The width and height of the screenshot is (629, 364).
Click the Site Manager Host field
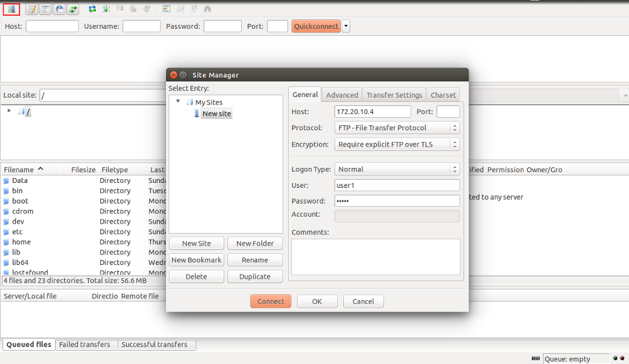373,112
